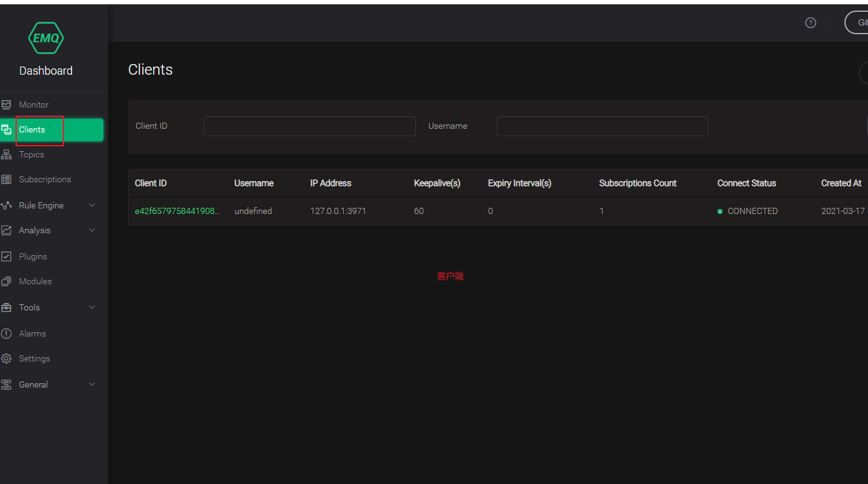The height and width of the screenshot is (484, 868).
Task: Click the Keepalive value 60 cell
Action: 419,211
